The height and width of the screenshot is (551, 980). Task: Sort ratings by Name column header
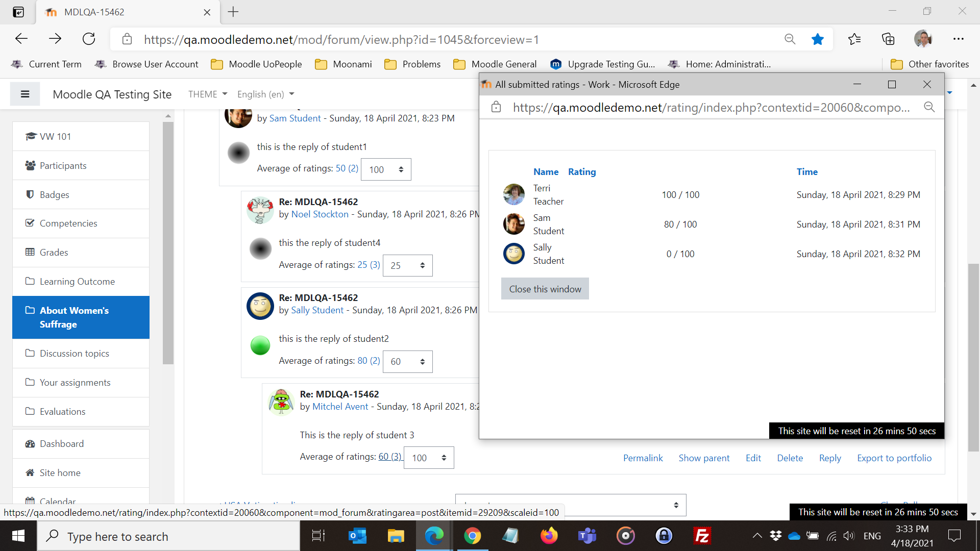click(x=546, y=172)
